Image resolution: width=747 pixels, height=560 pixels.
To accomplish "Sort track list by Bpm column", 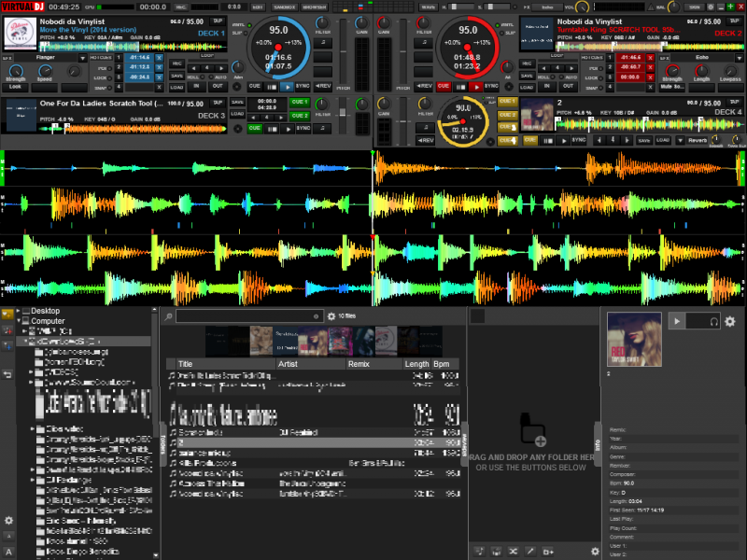I will (445, 364).
